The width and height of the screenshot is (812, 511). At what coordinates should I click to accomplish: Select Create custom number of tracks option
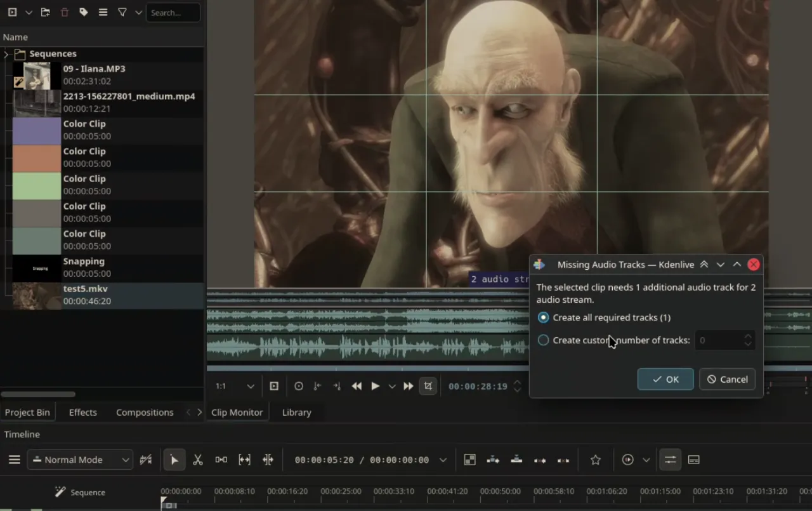click(613, 340)
